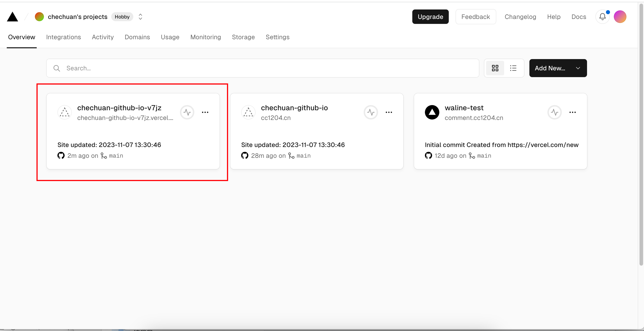This screenshot has width=644, height=331.
Task: Switch to grid view layout
Action: coord(495,68)
